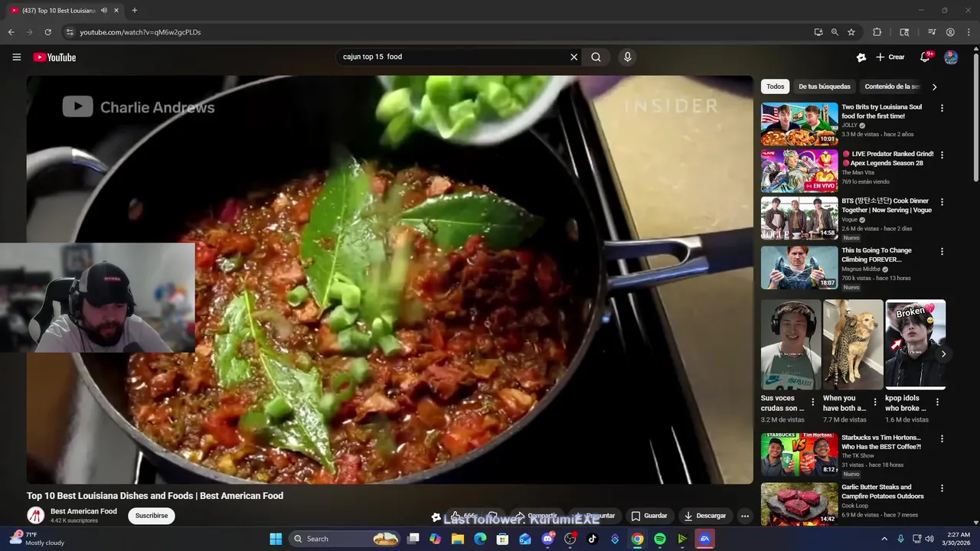
Task: Open Chrome zoom indicator in address bar
Action: point(835,32)
